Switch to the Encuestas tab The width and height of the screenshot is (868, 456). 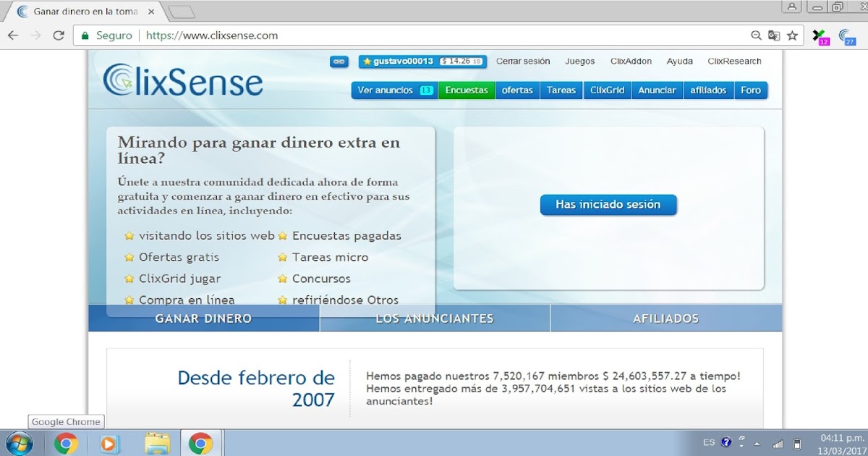coord(466,90)
